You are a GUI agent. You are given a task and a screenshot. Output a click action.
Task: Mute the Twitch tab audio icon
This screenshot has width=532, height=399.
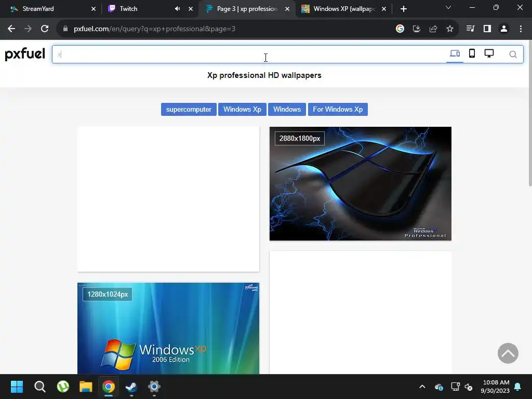(x=177, y=9)
